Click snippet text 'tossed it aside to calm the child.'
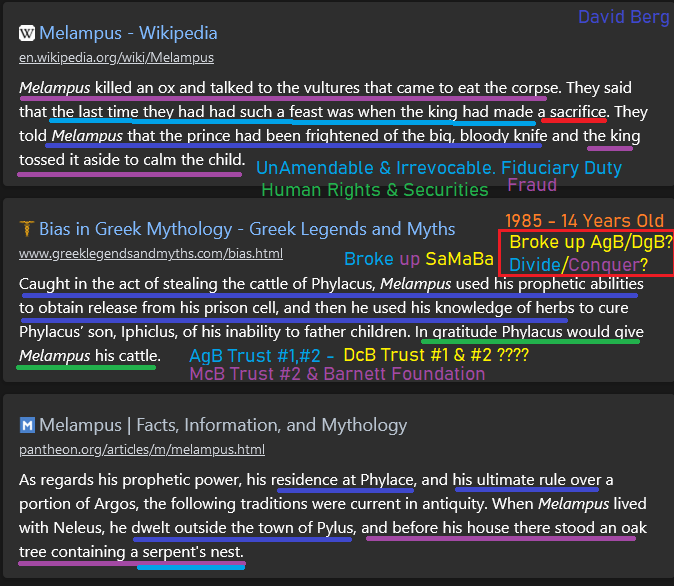The width and height of the screenshot is (674, 586). tap(132, 160)
